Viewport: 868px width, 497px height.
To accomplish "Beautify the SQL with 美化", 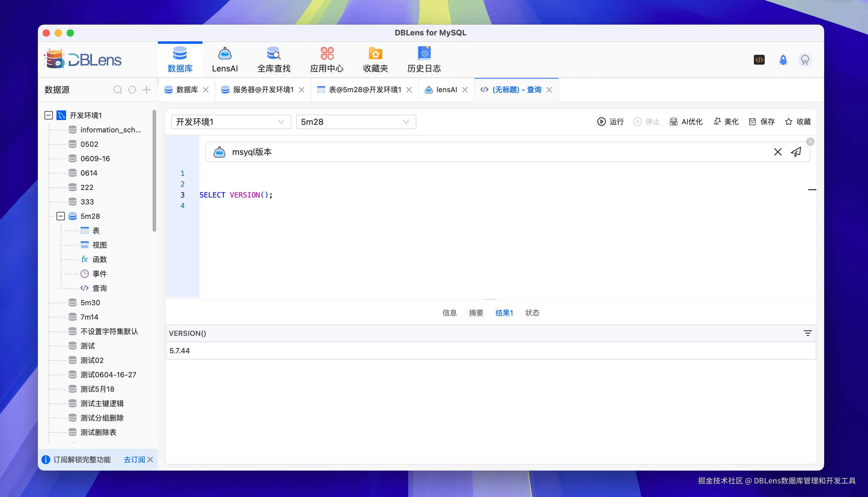I will click(x=726, y=122).
